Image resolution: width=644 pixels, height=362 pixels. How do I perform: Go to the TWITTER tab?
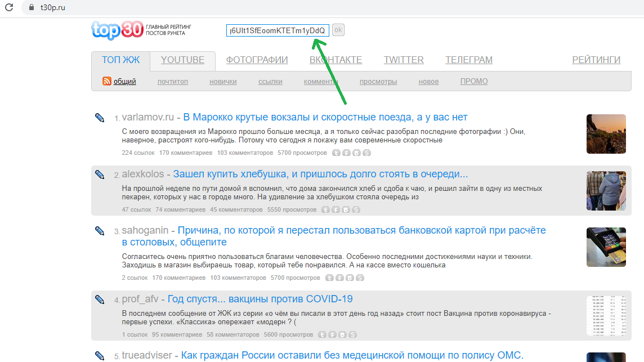pos(403,60)
